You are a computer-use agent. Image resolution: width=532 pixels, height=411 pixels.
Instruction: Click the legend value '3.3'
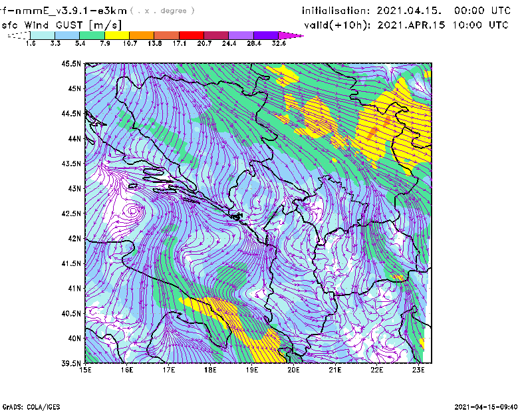55,43
